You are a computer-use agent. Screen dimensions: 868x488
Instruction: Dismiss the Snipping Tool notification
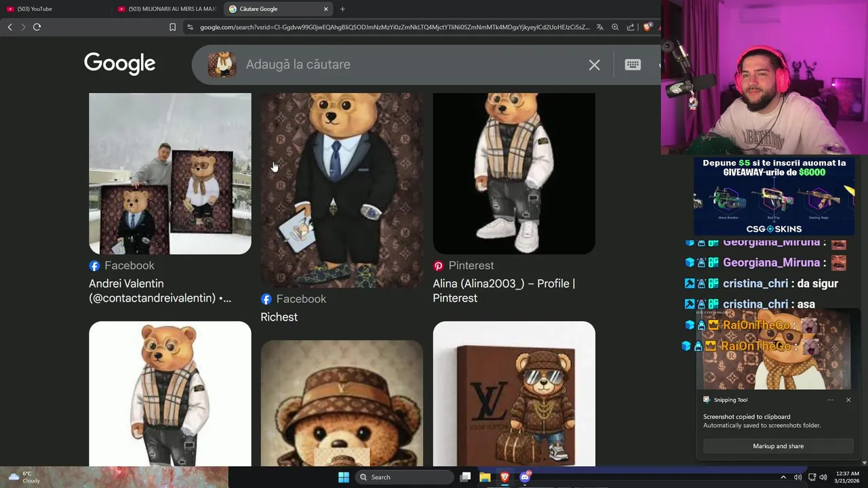click(x=848, y=400)
